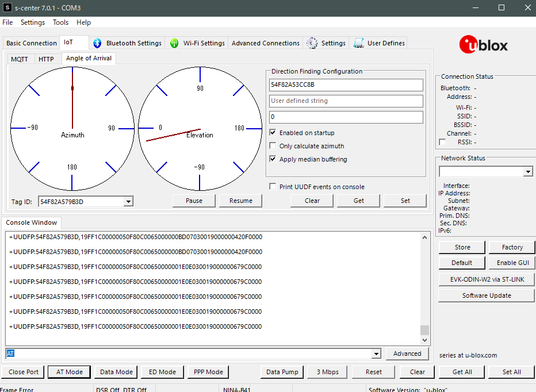Click the Azimuth dial gauge
The width and height of the screenshot is (536, 392).
coord(72,129)
